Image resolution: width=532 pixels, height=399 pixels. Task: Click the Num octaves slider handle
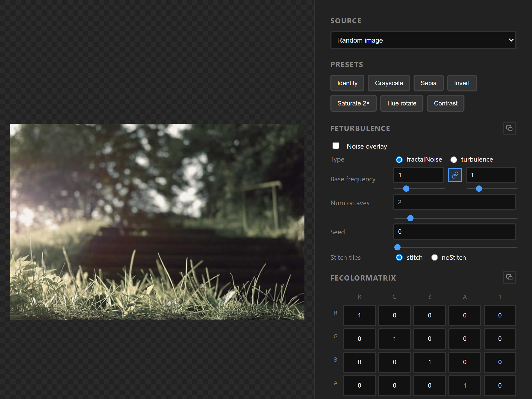tap(410, 218)
